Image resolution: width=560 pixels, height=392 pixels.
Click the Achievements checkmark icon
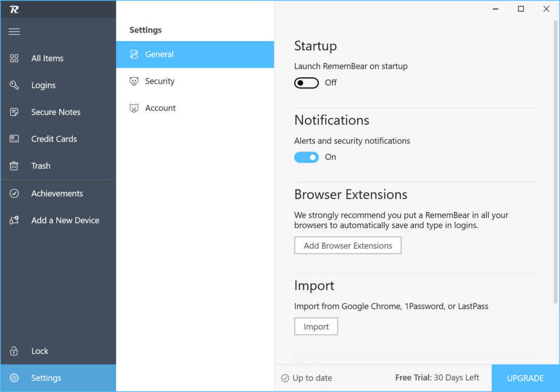pos(14,194)
